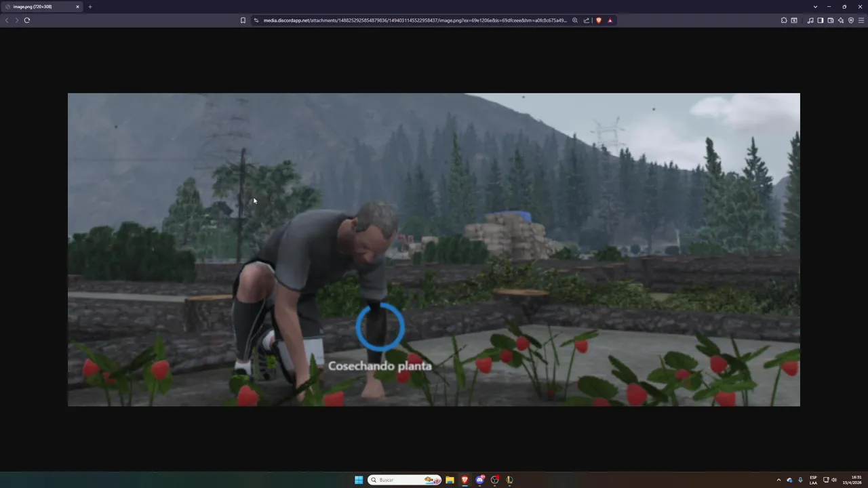Bookmark this page with the bookmark icon
This screenshot has height=488, width=868.
[x=243, y=20]
